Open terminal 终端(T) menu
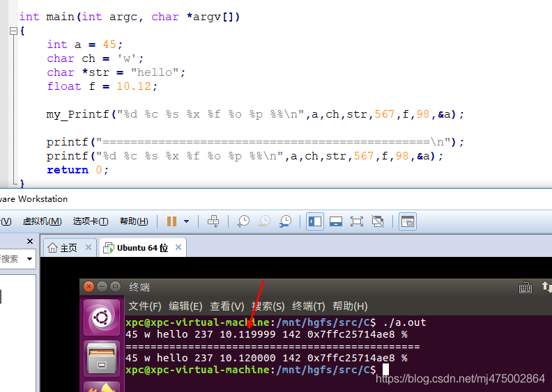Image resolution: width=552 pixels, height=392 pixels. (x=309, y=306)
